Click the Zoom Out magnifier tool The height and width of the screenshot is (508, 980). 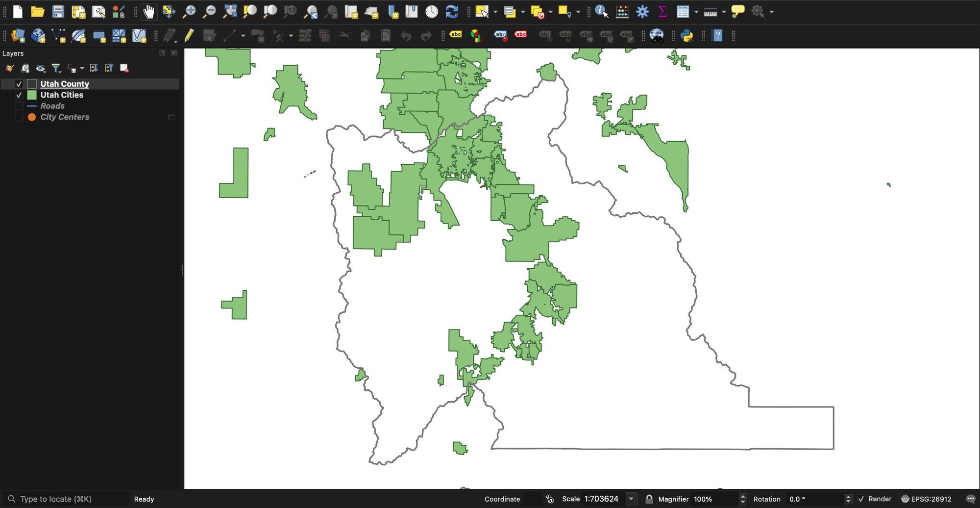209,11
